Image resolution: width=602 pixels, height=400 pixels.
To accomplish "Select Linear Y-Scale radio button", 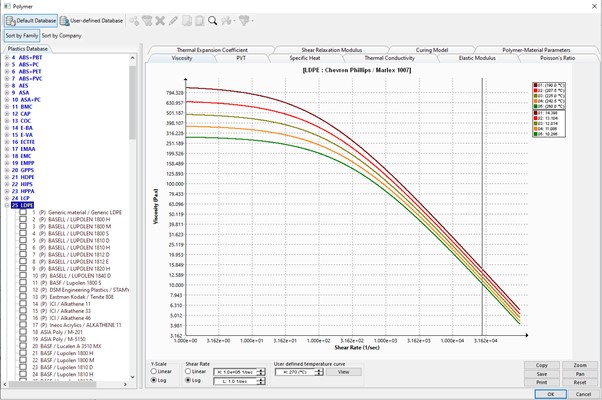I will (x=153, y=372).
